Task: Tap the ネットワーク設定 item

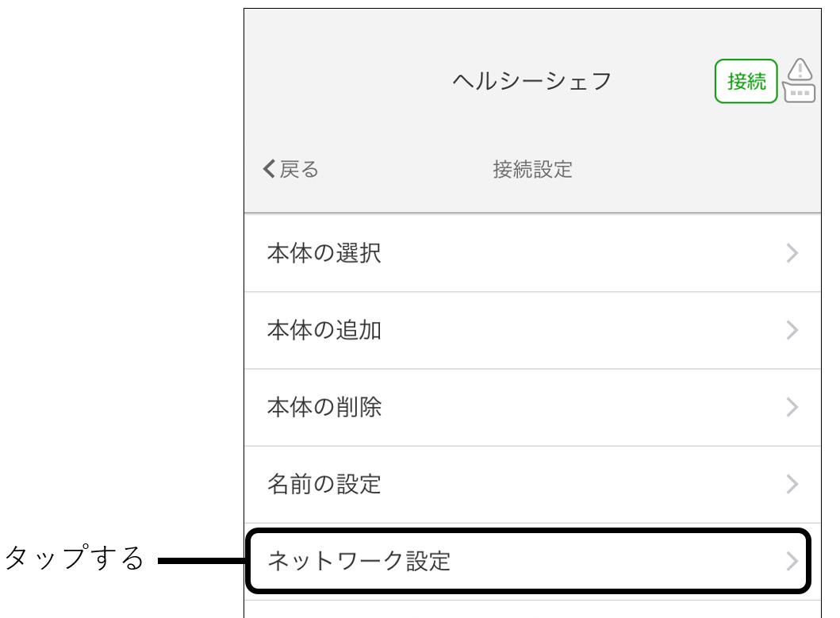Action: [359, 561]
